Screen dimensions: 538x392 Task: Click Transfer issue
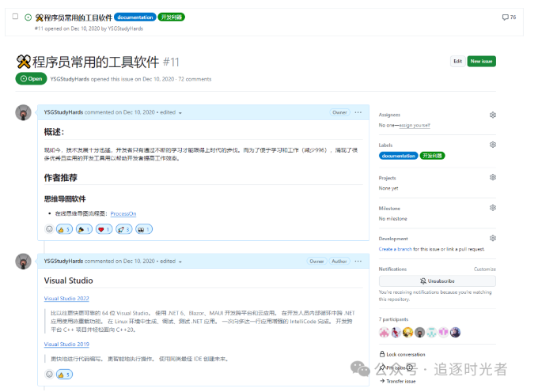398,382
